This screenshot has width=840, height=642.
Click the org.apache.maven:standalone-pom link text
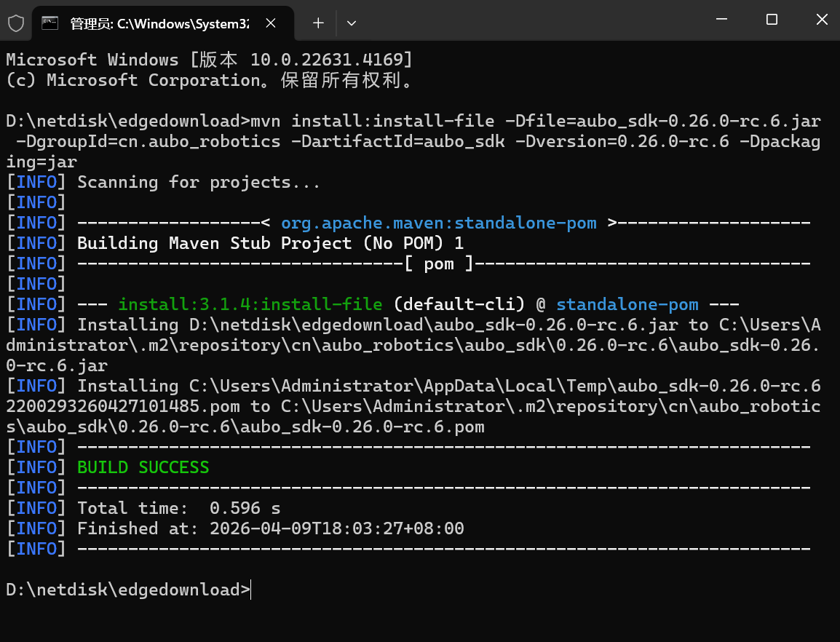tap(438, 222)
